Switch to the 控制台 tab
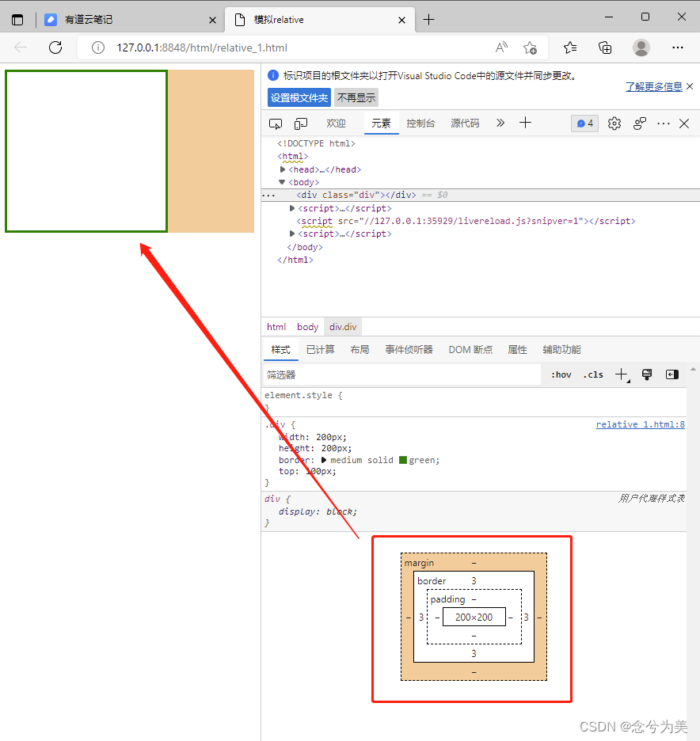The image size is (700, 741). (420, 123)
